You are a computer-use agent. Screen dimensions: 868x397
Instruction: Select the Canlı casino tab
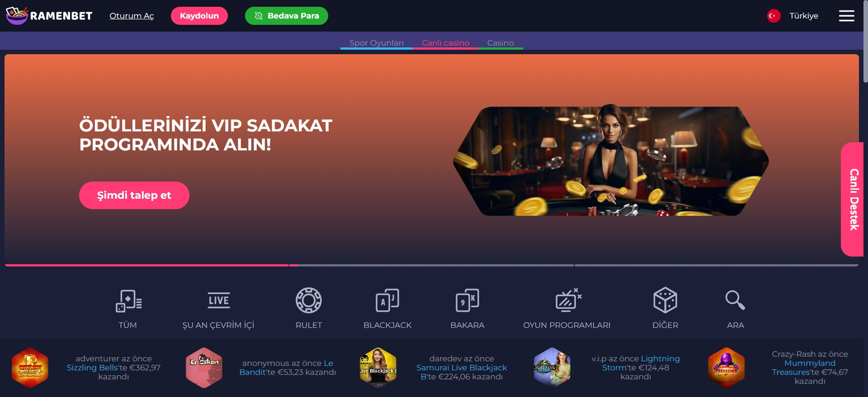[x=445, y=43]
